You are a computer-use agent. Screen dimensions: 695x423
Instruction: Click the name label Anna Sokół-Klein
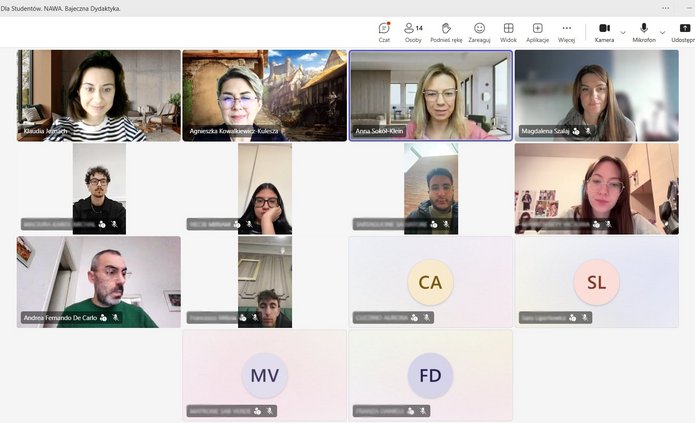click(379, 131)
